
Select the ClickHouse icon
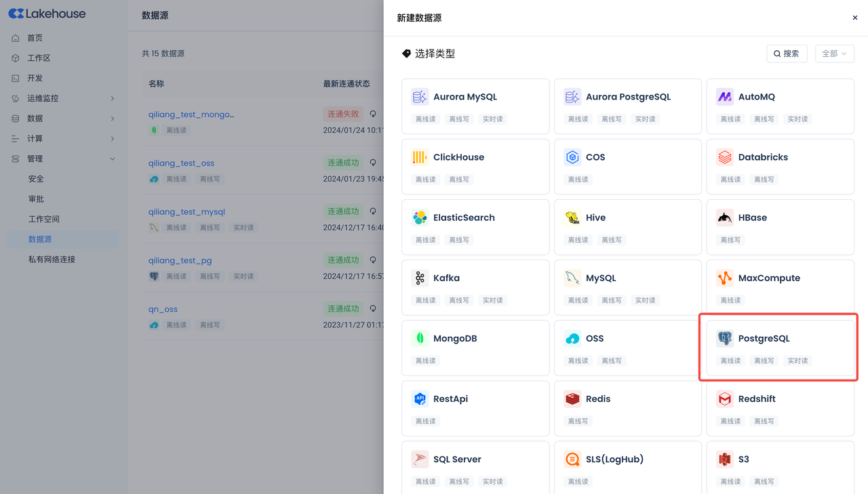(420, 157)
